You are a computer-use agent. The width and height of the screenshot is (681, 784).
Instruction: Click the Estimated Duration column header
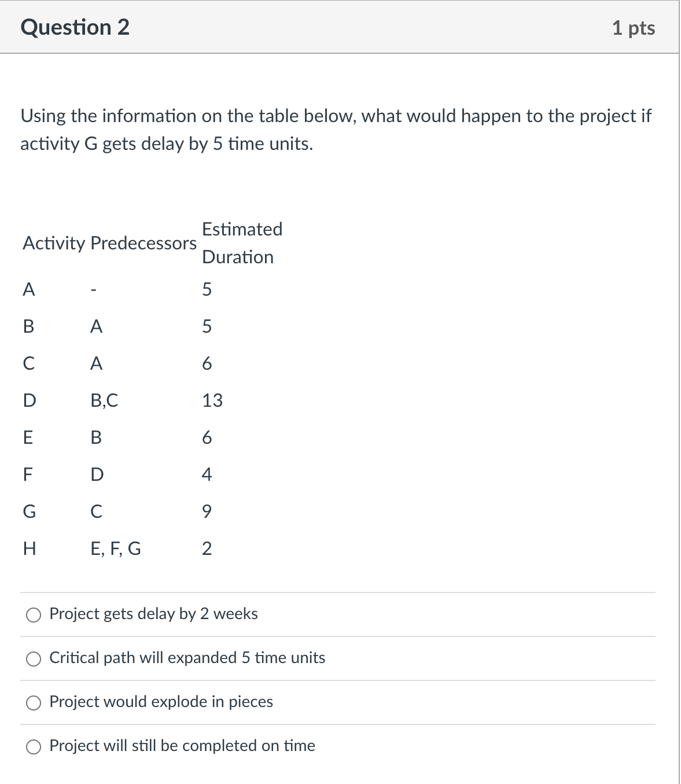(x=241, y=244)
